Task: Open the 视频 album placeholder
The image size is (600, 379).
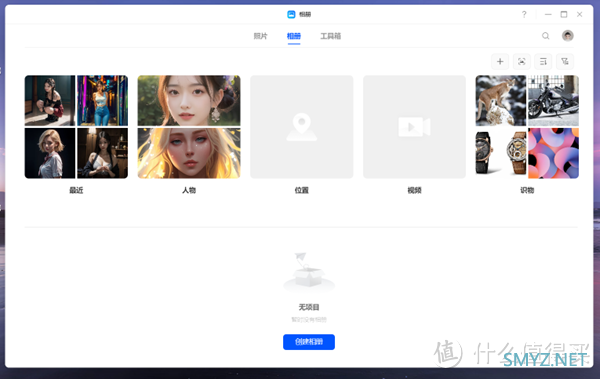Action: click(414, 127)
